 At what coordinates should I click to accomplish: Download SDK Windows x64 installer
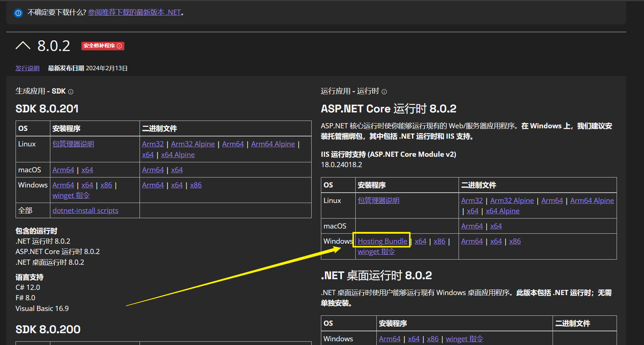(87, 185)
